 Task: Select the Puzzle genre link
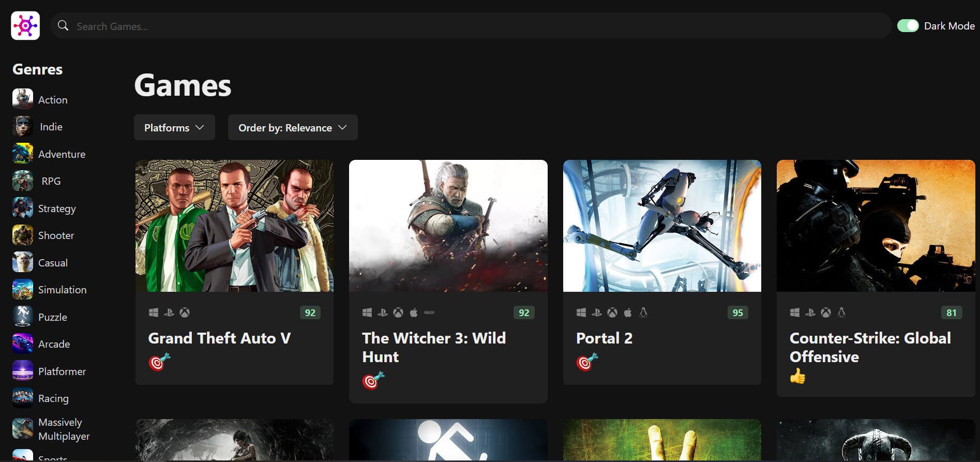[53, 317]
